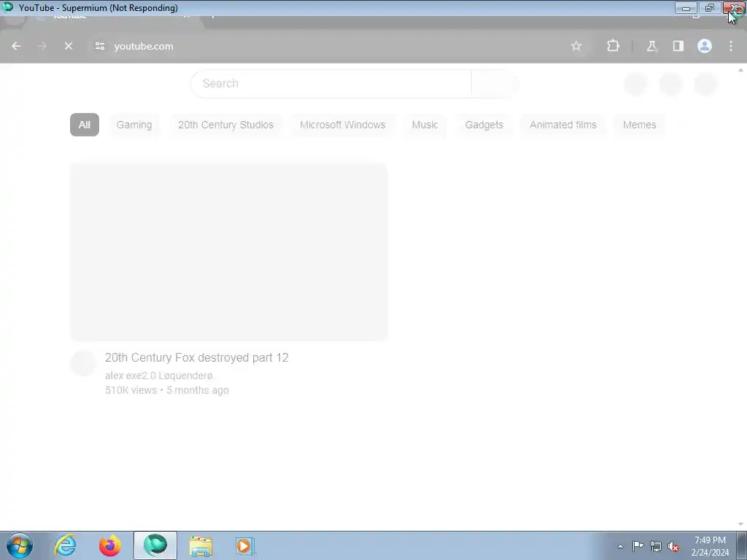The width and height of the screenshot is (747, 560).
Task: Click the search magnifier button
Action: (x=494, y=83)
